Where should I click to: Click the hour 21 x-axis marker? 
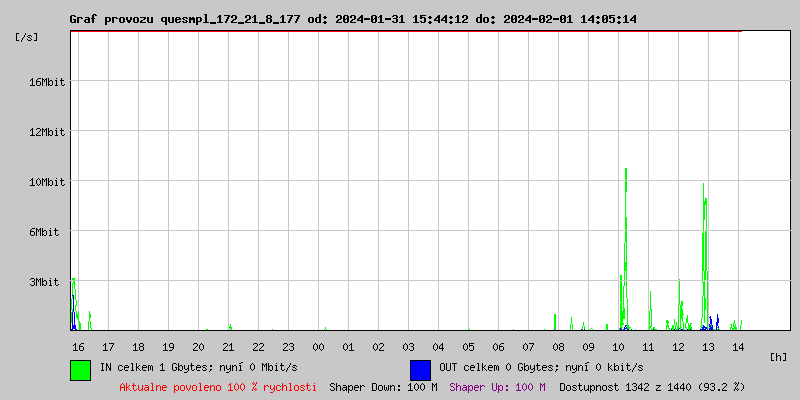(x=228, y=346)
